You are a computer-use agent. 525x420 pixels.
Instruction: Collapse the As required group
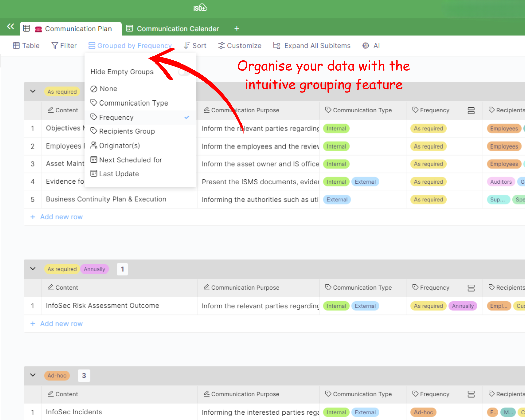pos(33,91)
